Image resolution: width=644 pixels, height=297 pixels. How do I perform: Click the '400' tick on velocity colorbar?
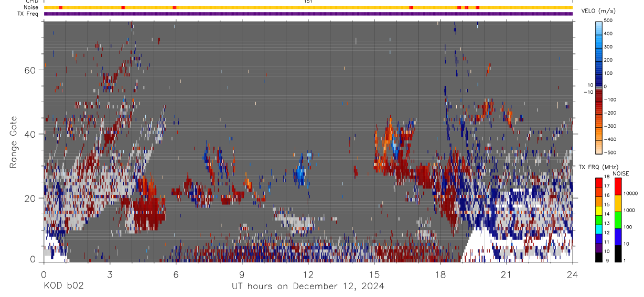[608, 34]
